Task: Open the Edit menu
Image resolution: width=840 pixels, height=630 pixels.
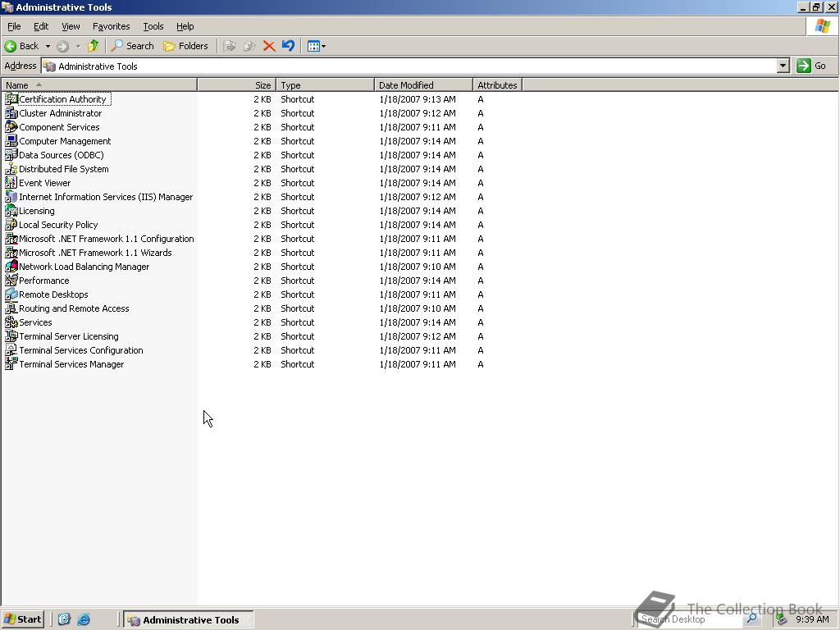Action: point(41,26)
